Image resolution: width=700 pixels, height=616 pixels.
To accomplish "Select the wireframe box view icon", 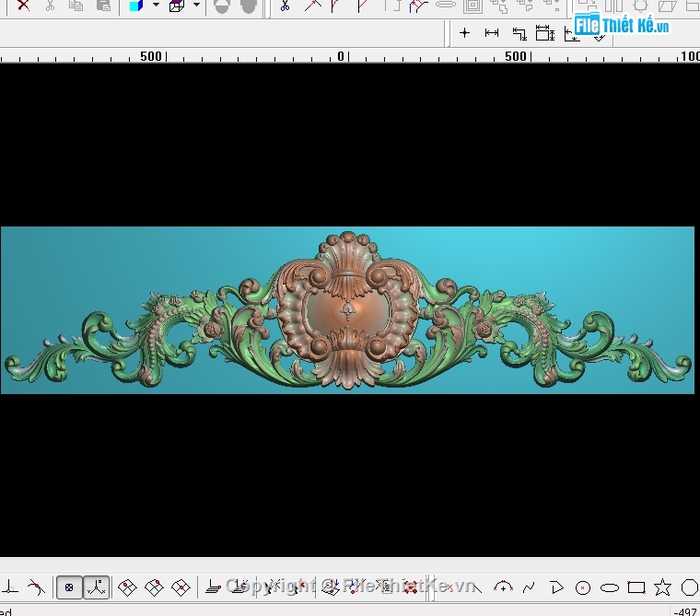I will tap(177, 6).
